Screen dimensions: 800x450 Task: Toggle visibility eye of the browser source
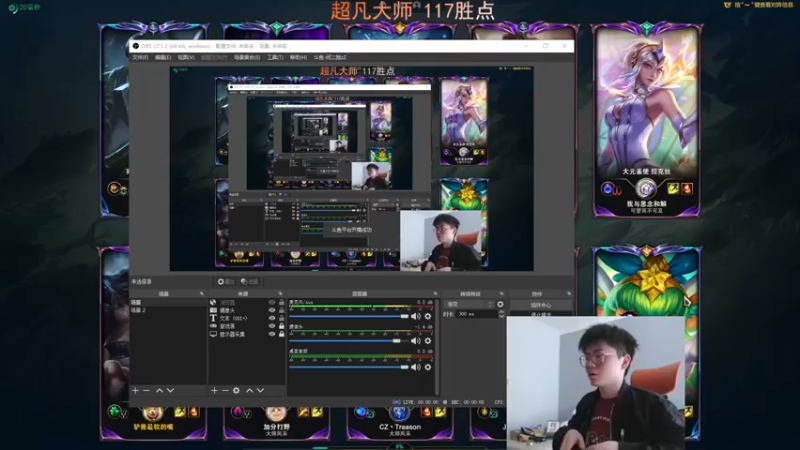[271, 303]
